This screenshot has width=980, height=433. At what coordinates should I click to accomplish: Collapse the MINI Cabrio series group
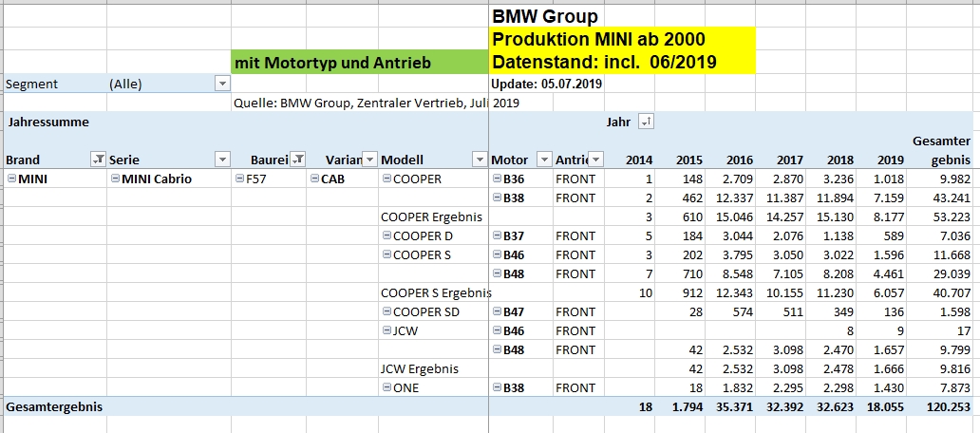click(x=115, y=179)
